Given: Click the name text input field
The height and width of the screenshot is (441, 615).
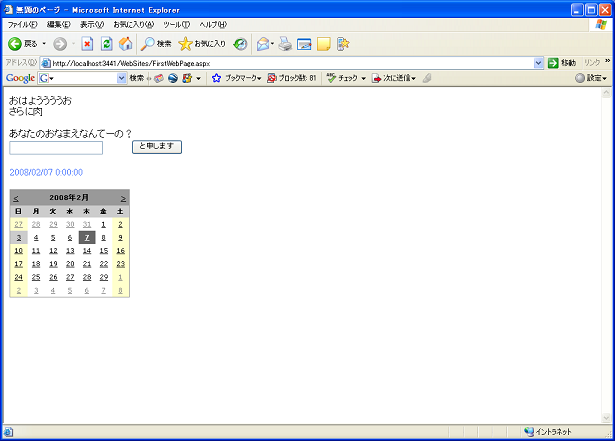Looking at the screenshot, I should (56, 148).
